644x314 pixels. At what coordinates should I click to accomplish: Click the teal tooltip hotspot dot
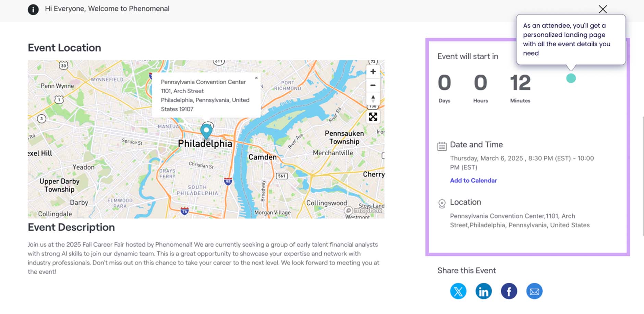tap(571, 78)
